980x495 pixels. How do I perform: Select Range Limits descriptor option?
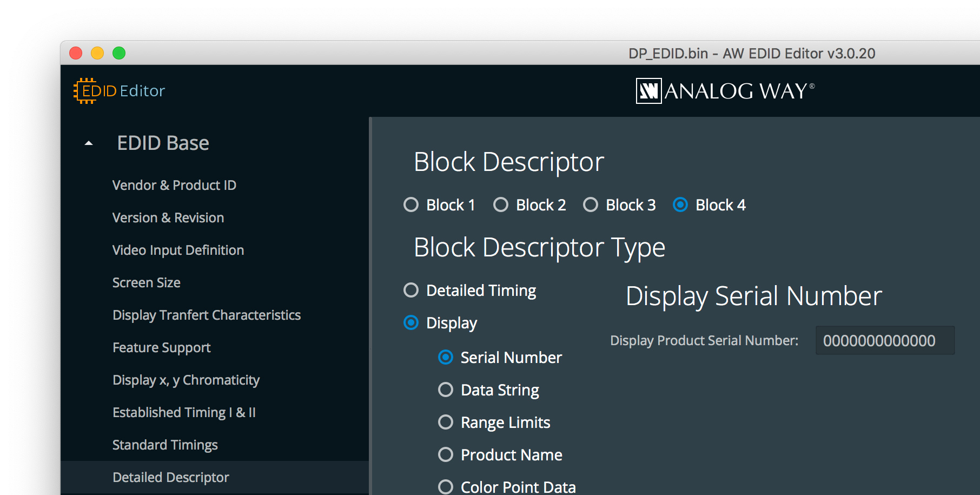click(x=446, y=423)
